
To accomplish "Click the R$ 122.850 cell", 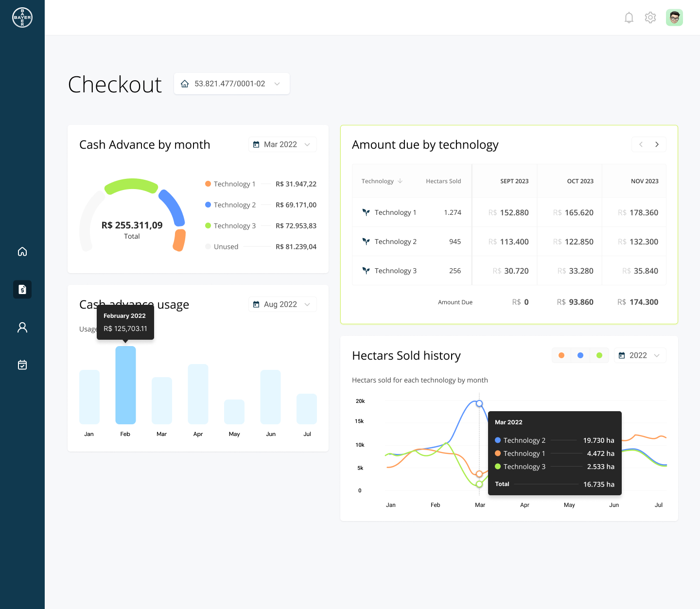I will (x=573, y=242).
